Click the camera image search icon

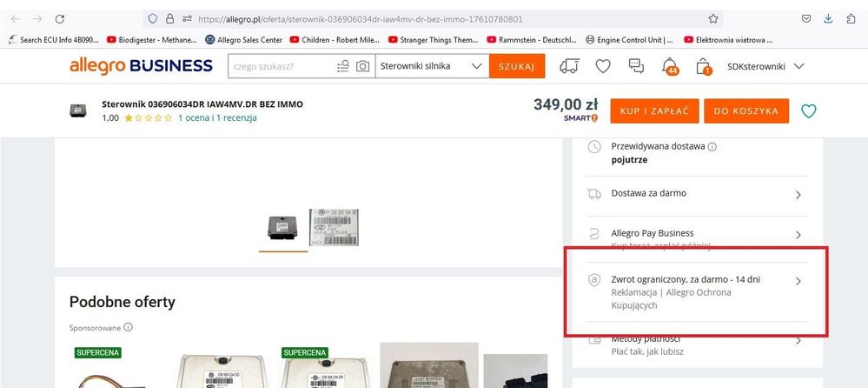pyautogui.click(x=362, y=66)
